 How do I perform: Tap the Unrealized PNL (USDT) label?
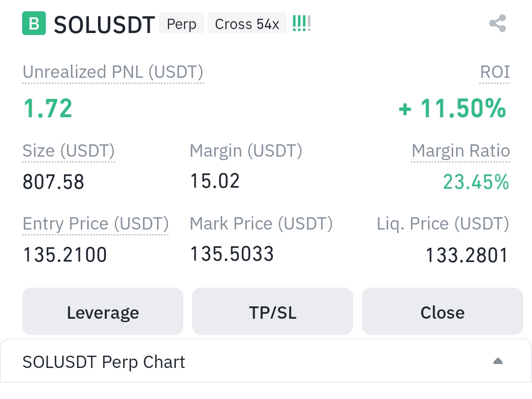point(113,72)
